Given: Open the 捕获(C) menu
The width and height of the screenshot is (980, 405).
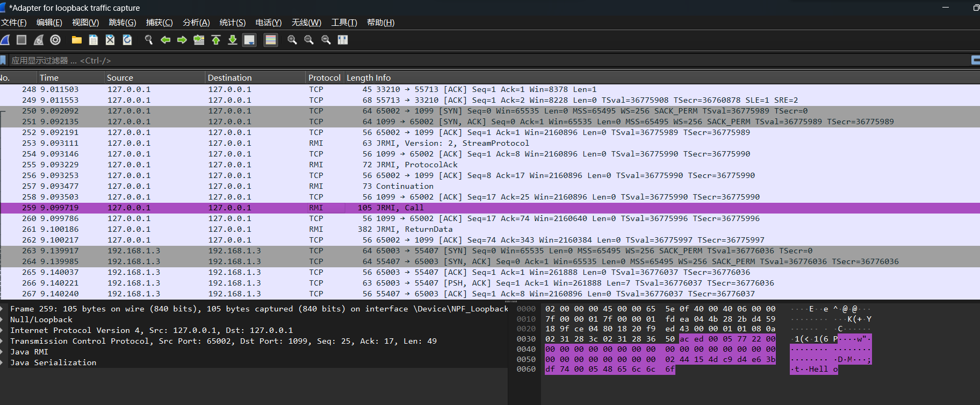Looking at the screenshot, I should tap(160, 23).
